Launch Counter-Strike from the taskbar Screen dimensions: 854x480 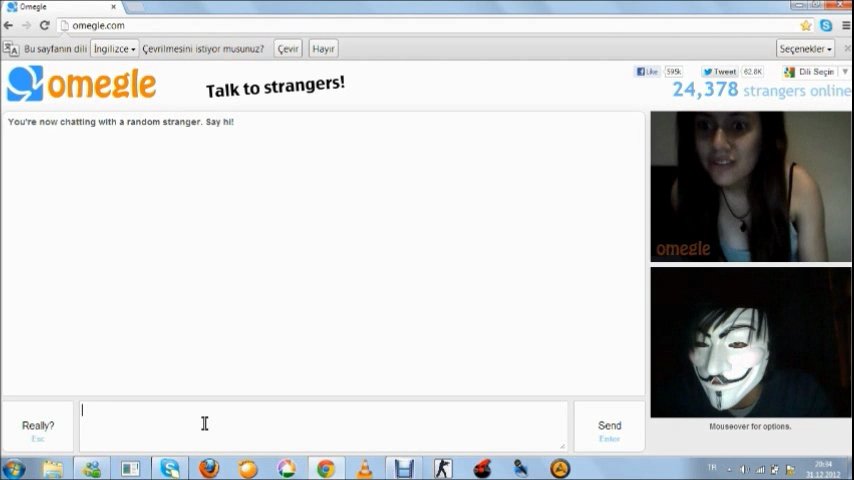click(443, 469)
